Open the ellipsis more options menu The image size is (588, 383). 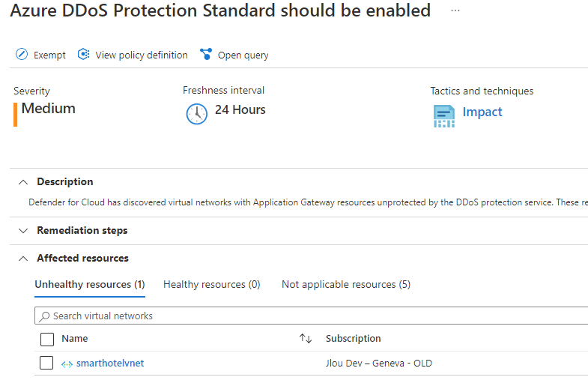[x=455, y=10]
